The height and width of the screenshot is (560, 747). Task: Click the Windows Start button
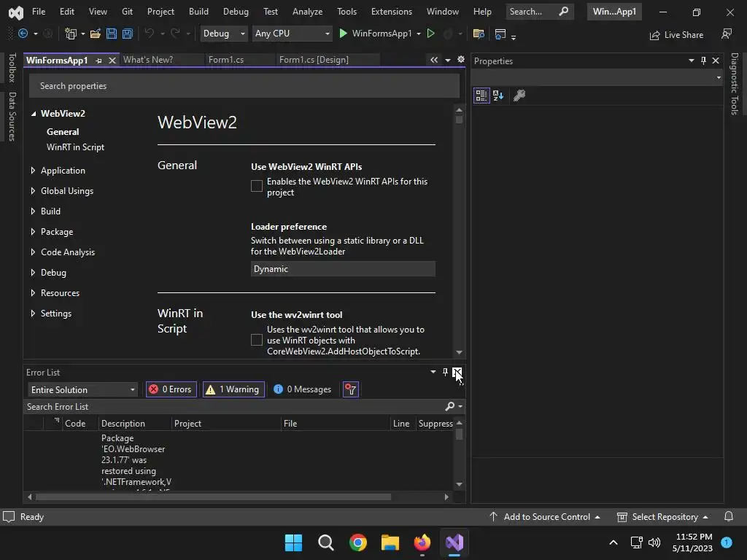click(293, 542)
